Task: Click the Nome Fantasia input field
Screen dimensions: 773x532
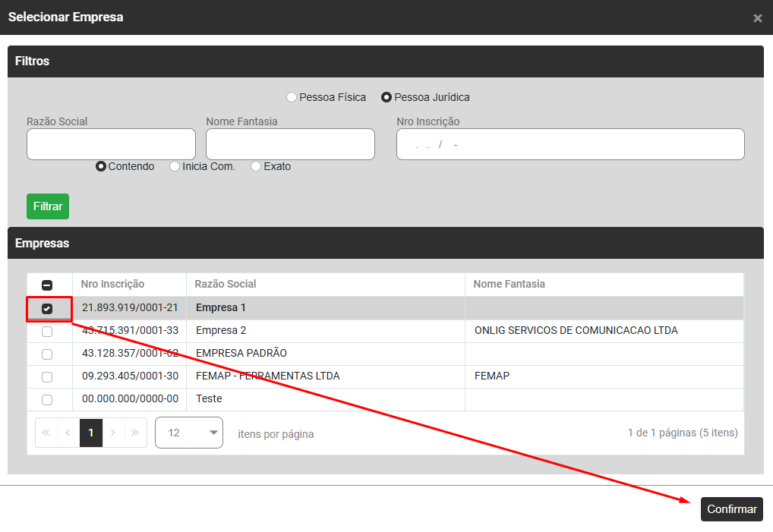Action: pos(290,144)
